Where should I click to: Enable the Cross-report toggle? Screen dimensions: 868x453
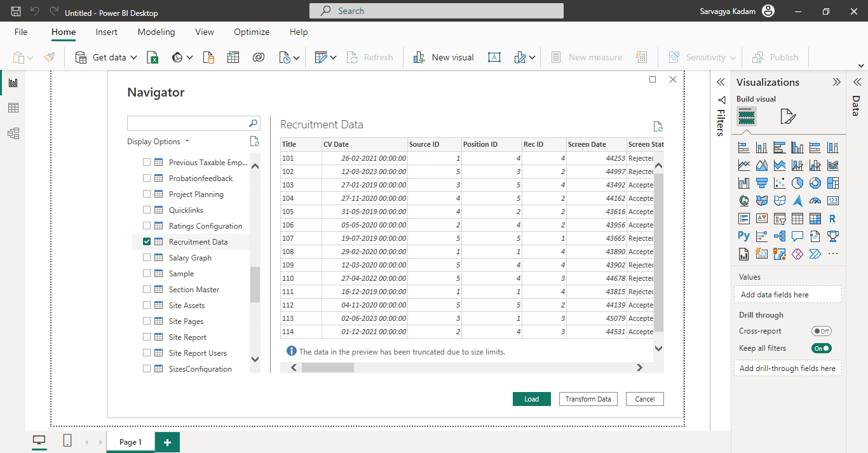(x=821, y=331)
